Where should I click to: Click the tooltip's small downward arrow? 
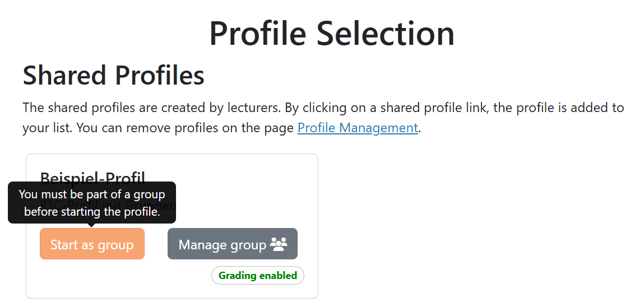tap(92, 226)
